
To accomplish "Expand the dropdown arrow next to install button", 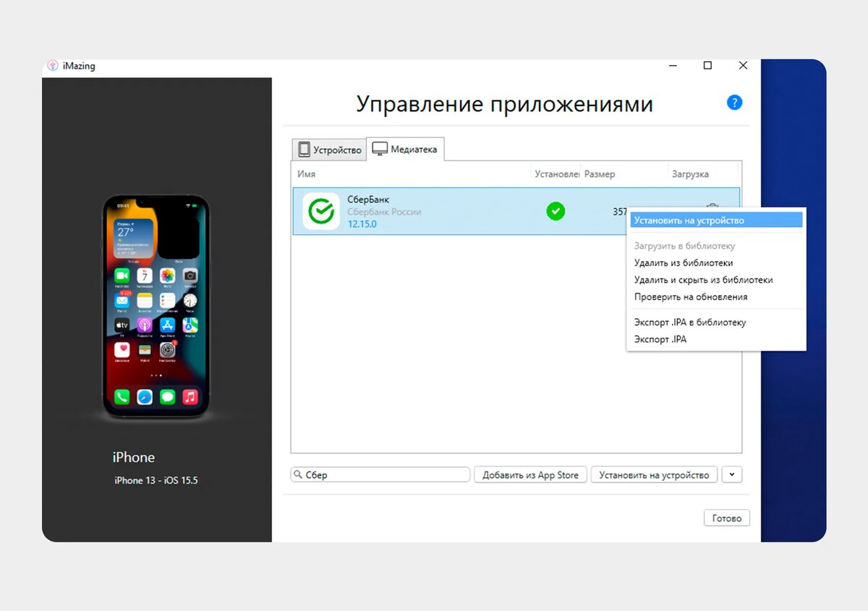I will coord(732,475).
